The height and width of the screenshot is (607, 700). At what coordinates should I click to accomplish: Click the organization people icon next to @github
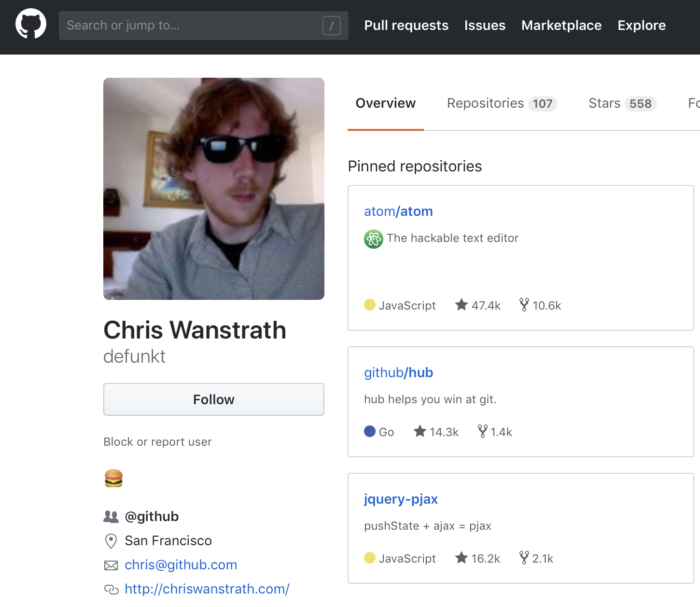point(111,516)
